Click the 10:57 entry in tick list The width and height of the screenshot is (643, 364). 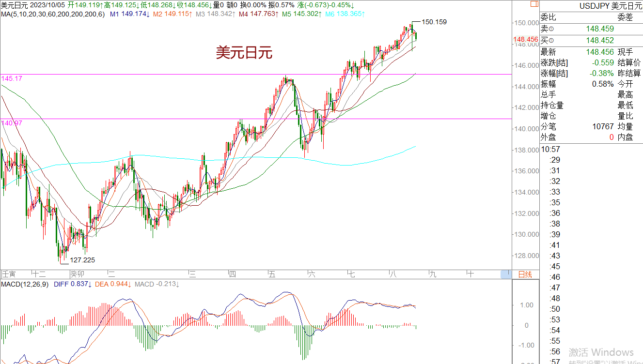point(550,149)
